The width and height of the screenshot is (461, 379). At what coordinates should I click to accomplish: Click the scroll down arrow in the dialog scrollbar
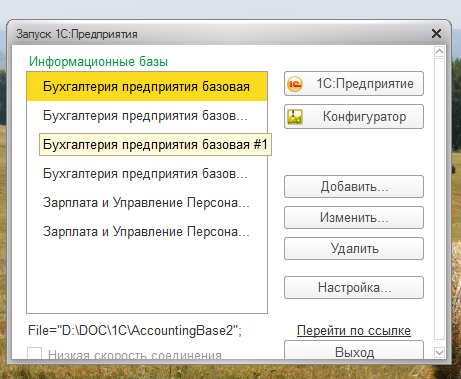[439, 352]
